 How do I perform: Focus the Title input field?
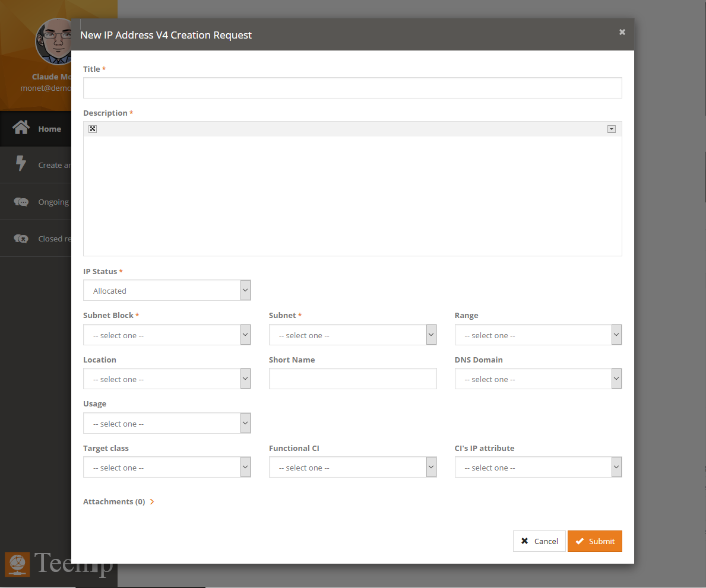coord(352,88)
